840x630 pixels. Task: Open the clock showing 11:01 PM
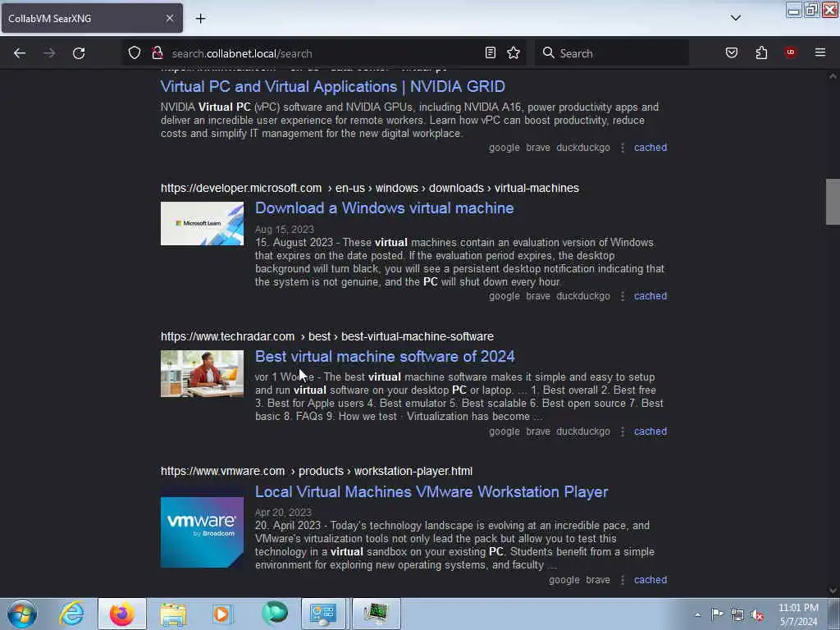(798, 614)
